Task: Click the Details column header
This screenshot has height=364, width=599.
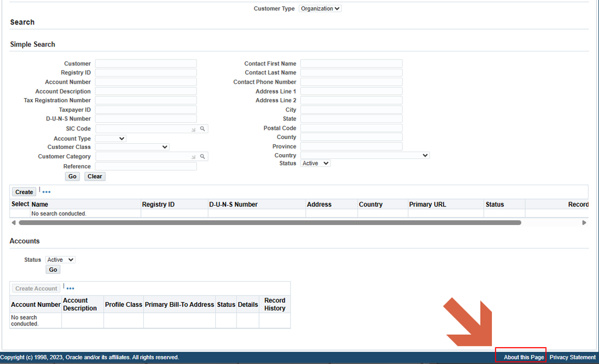Action: (x=247, y=304)
